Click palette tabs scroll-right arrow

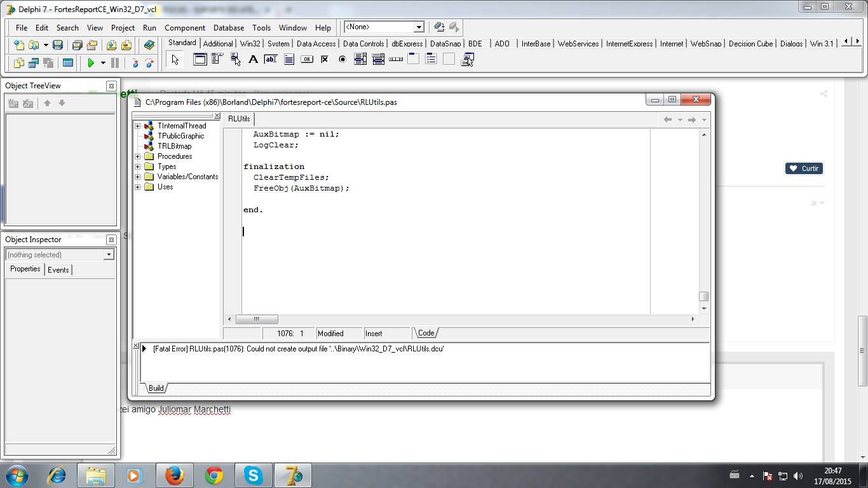coord(857,42)
